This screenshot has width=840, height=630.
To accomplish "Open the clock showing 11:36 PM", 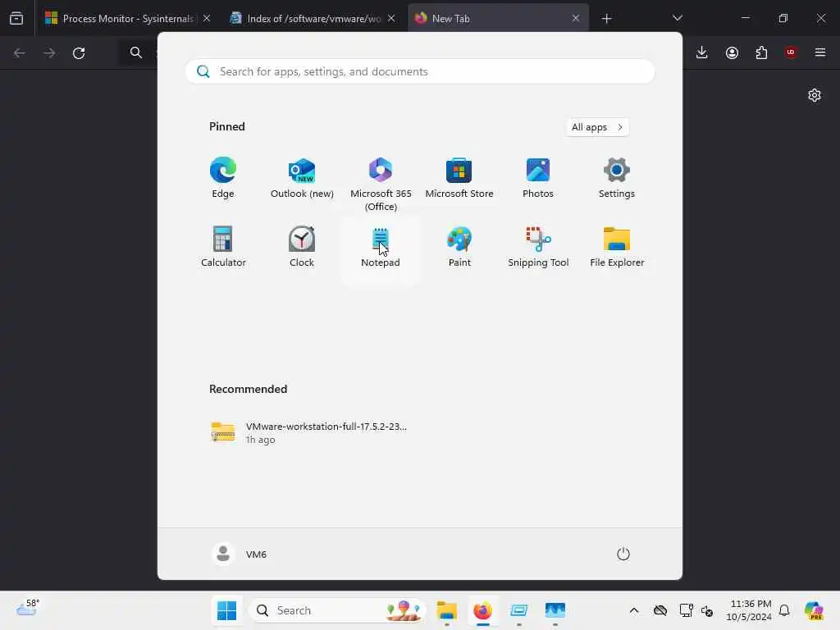I will 749,610.
